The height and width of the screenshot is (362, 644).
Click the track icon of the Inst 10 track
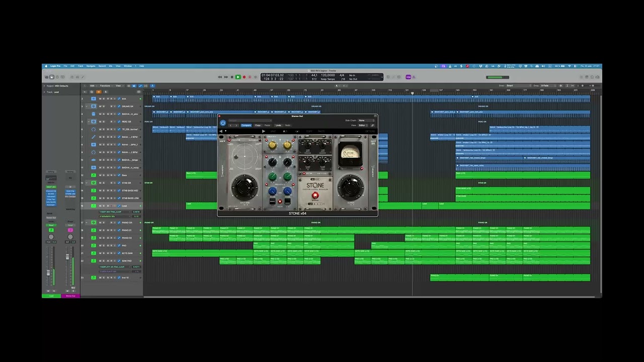(x=94, y=278)
